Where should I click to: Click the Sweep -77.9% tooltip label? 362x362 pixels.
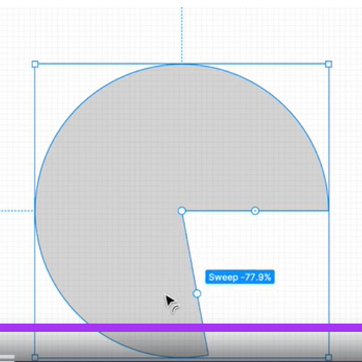coord(240,277)
